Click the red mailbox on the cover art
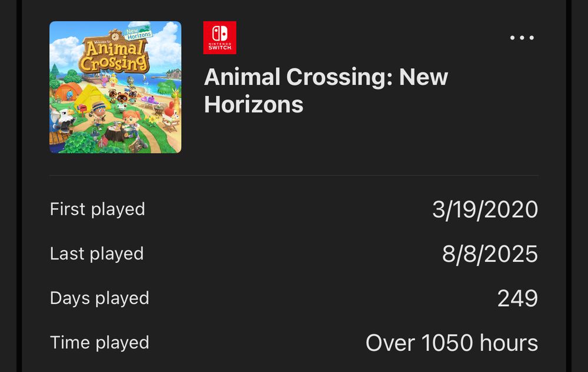 [x=83, y=109]
